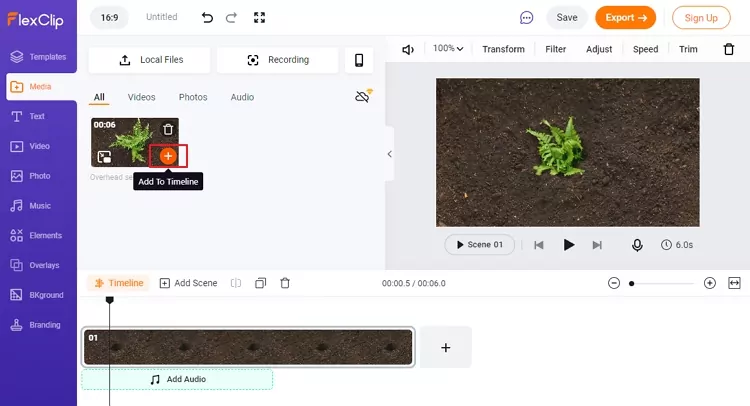Delete the fern clip from media library
Screen dimensions: 750x406
click(x=168, y=129)
